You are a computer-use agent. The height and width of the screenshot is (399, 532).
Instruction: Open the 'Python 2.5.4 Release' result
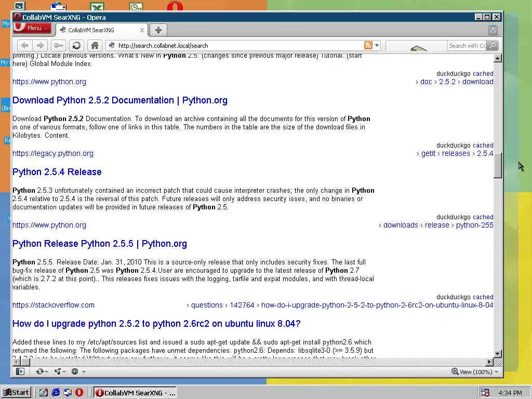(57, 172)
